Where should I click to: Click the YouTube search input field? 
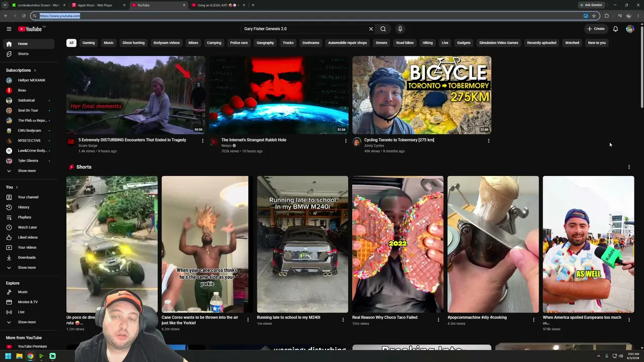[304, 29]
